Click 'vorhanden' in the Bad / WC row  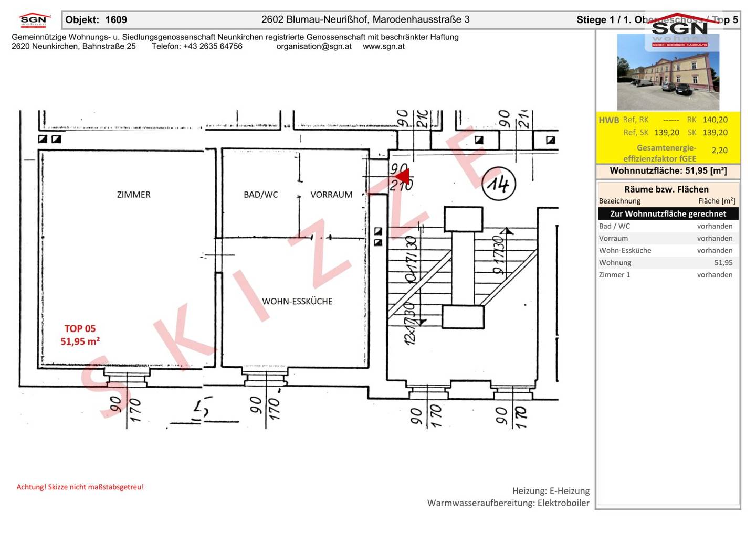click(x=715, y=226)
